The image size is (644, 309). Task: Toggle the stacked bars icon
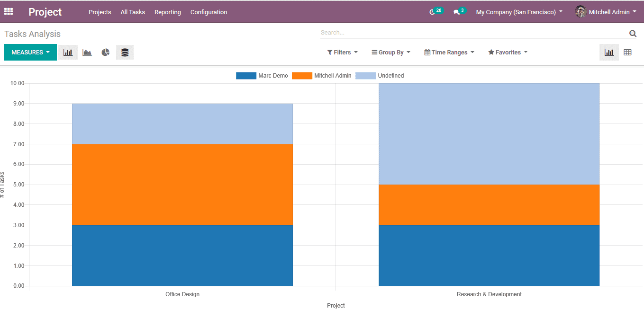coord(125,52)
